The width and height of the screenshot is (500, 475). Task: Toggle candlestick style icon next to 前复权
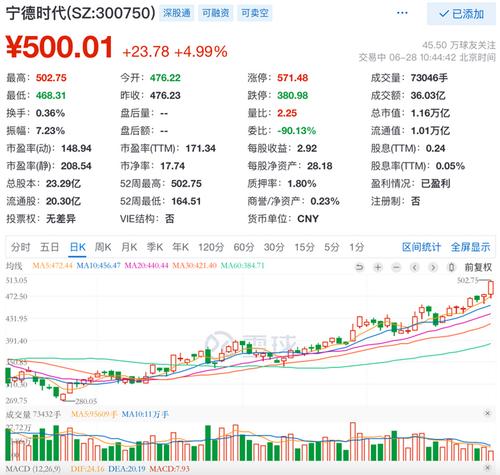(x=451, y=267)
